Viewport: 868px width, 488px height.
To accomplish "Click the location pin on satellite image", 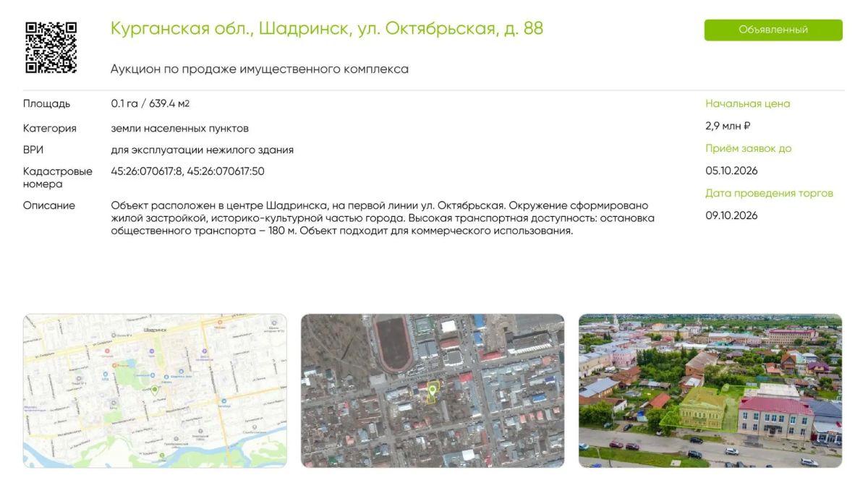I will pyautogui.click(x=433, y=391).
